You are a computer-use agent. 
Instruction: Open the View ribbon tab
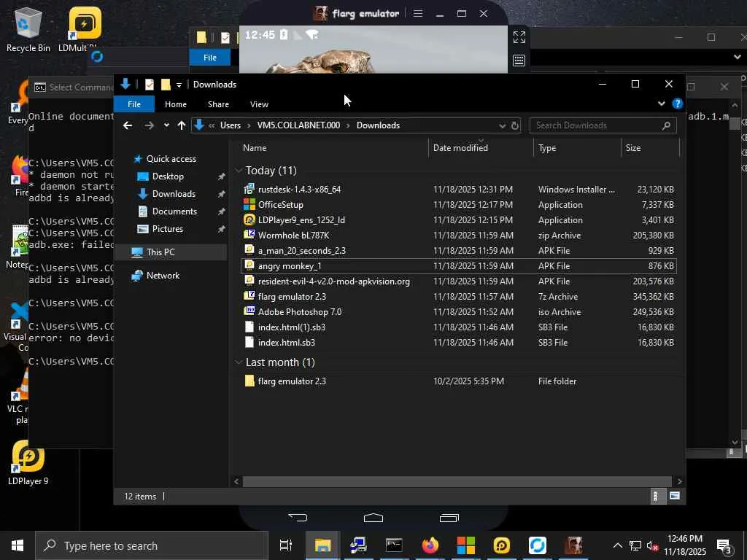pyautogui.click(x=259, y=104)
